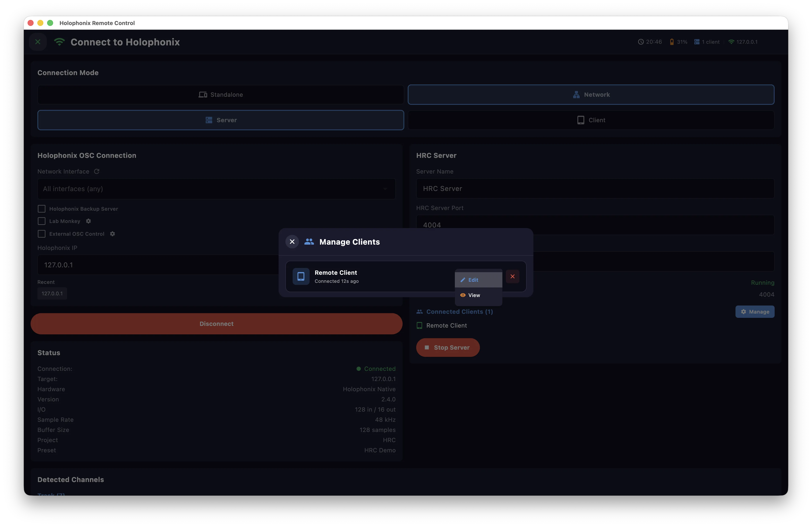Click the Manage Clients people icon

coord(309,242)
